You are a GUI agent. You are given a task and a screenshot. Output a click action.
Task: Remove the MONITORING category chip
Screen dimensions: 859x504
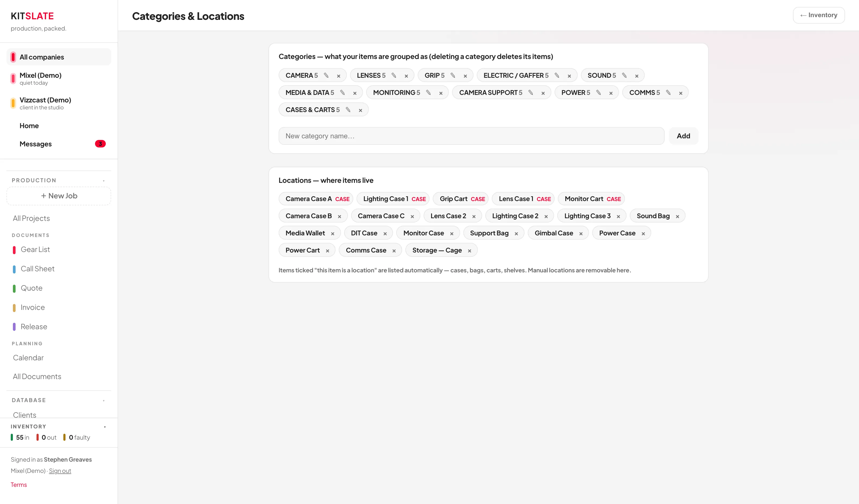coord(441,93)
